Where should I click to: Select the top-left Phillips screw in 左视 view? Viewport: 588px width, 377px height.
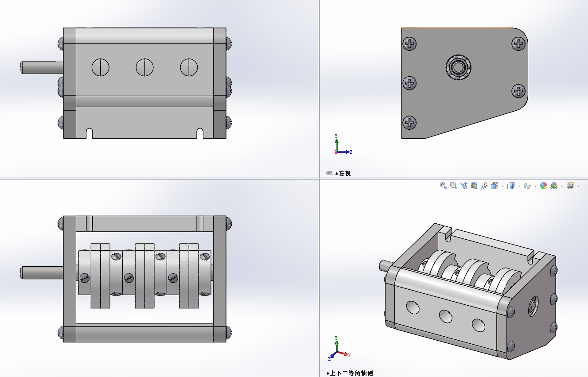(410, 44)
